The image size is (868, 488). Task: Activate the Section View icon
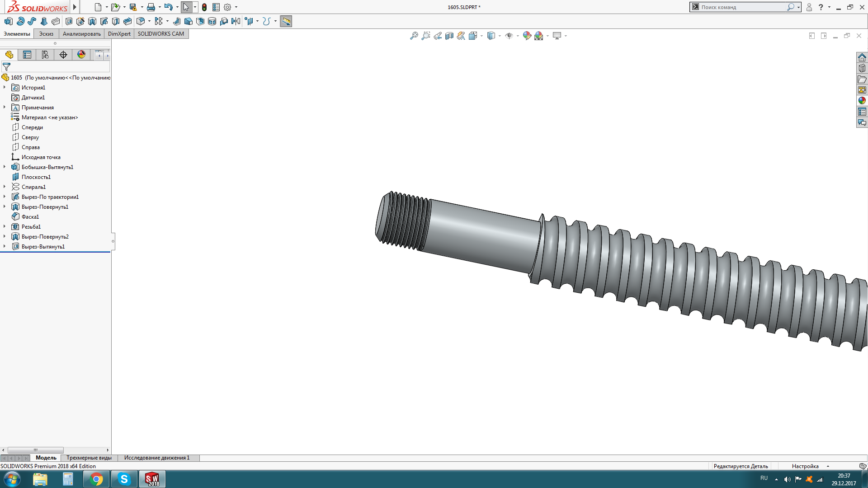449,36
